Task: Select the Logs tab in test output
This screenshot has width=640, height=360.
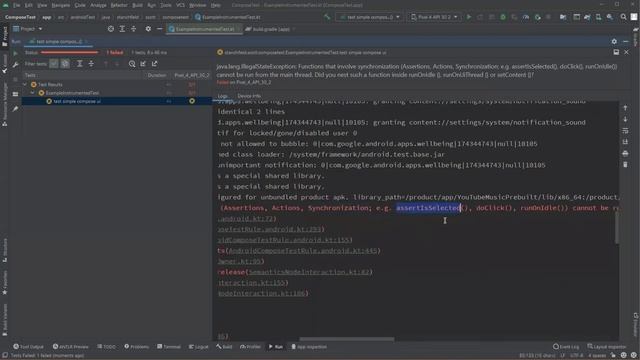Action: click(222, 96)
